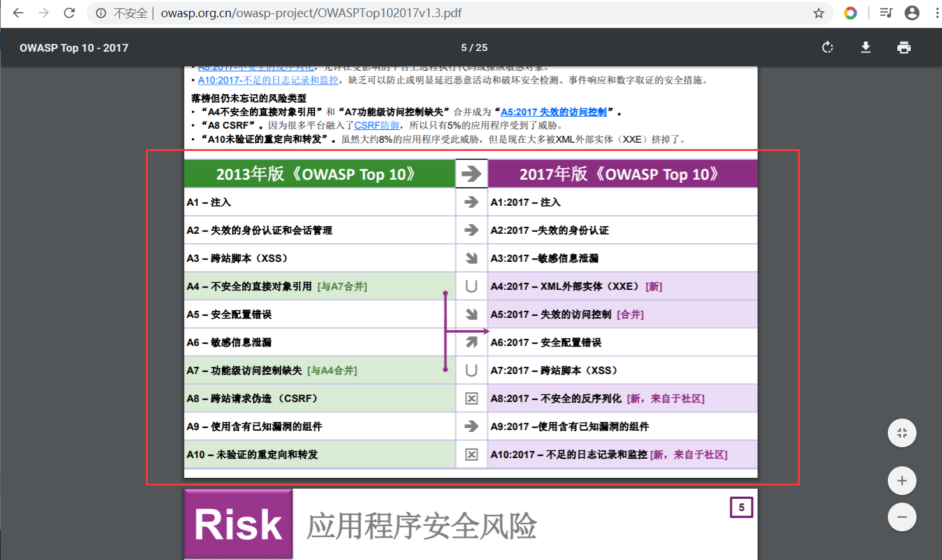
Task: Select the 2013 row A1 – 注入
Action: point(320,202)
